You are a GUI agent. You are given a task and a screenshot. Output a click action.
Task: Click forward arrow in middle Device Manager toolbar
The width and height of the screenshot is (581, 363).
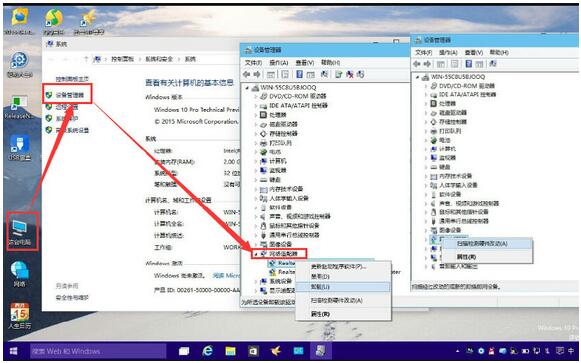[257, 74]
